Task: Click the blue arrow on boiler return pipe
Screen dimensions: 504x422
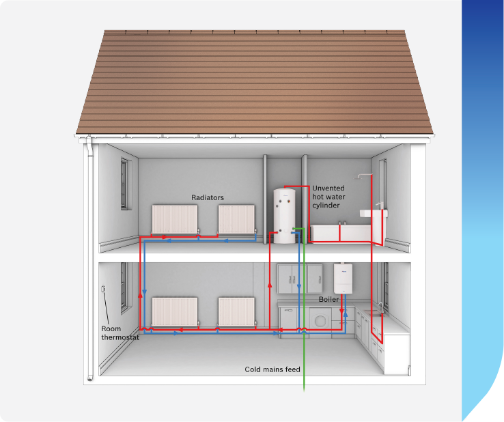Action: click(x=346, y=313)
